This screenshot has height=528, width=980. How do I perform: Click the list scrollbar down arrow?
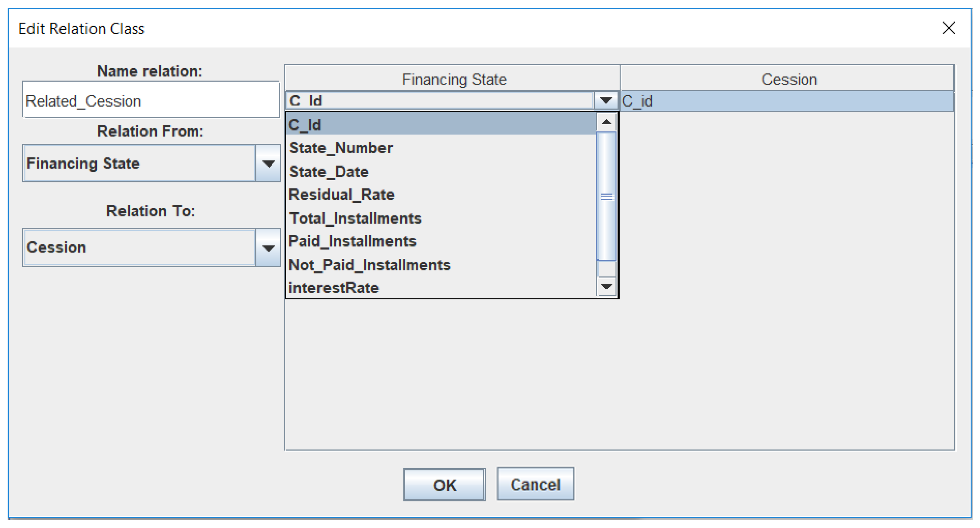pos(606,286)
